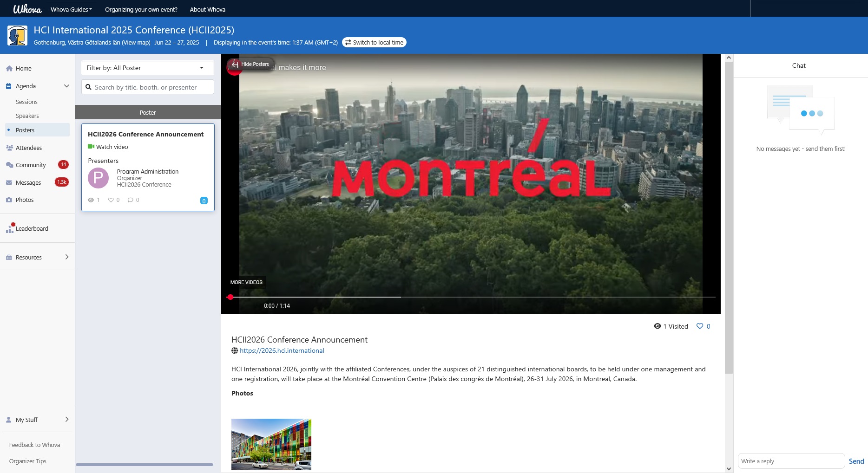
Task: Click the poster content vertical scrollbar
Action: click(x=729, y=218)
